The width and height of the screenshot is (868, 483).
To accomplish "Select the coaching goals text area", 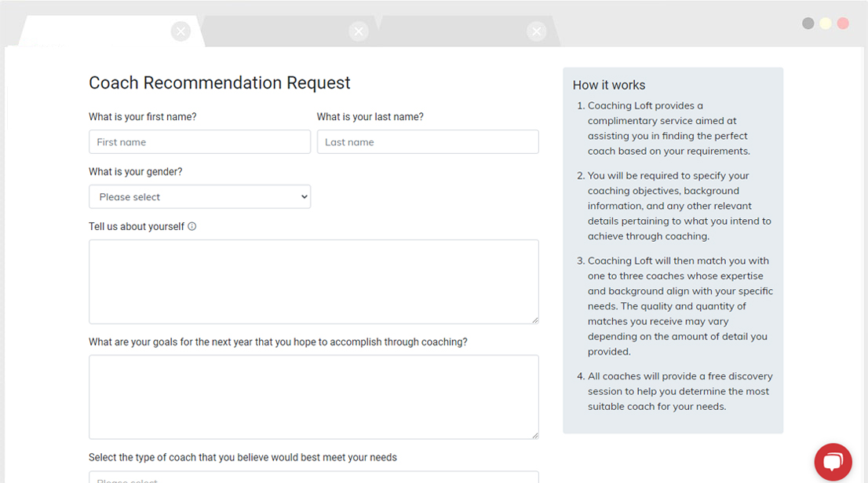I will point(313,397).
